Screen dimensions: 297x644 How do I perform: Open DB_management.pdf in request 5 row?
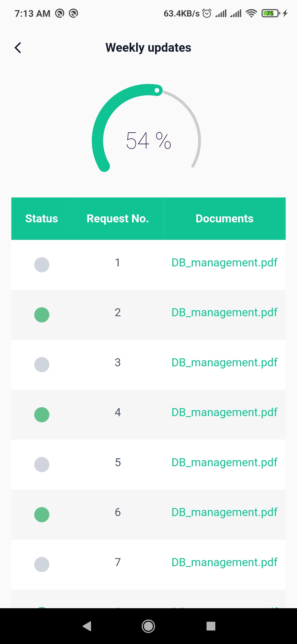[224, 462]
